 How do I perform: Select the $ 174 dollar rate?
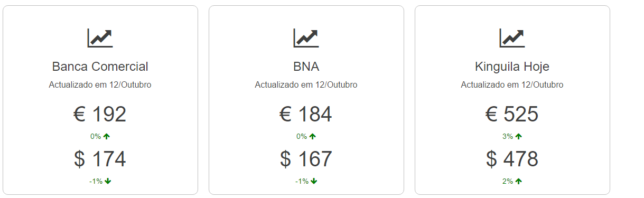point(100,159)
